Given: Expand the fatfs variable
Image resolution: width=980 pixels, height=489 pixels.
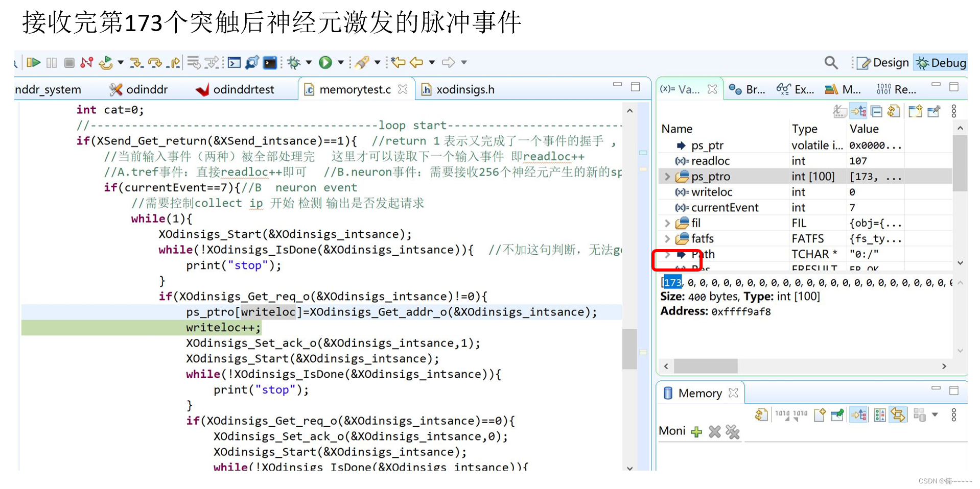Looking at the screenshot, I should coord(667,238).
